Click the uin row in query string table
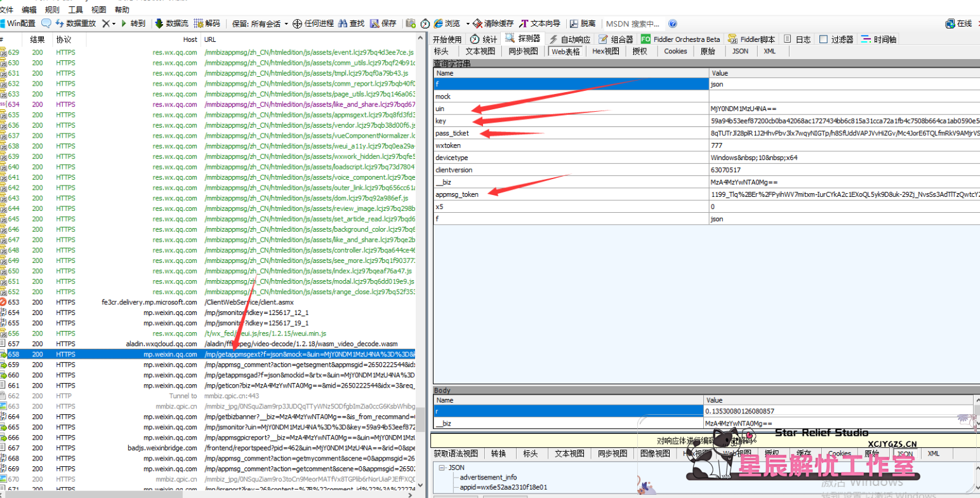Image resolution: width=980 pixels, height=498 pixels. tap(706, 109)
